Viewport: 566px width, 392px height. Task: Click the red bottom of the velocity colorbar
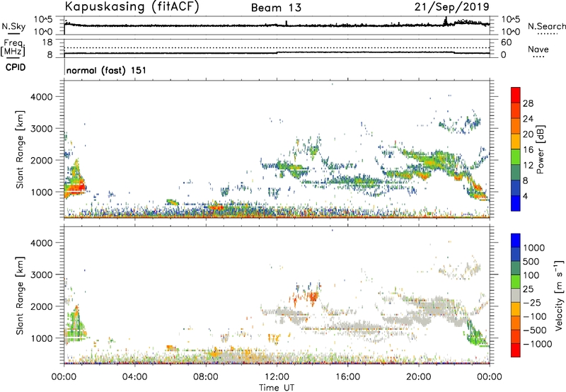point(516,350)
